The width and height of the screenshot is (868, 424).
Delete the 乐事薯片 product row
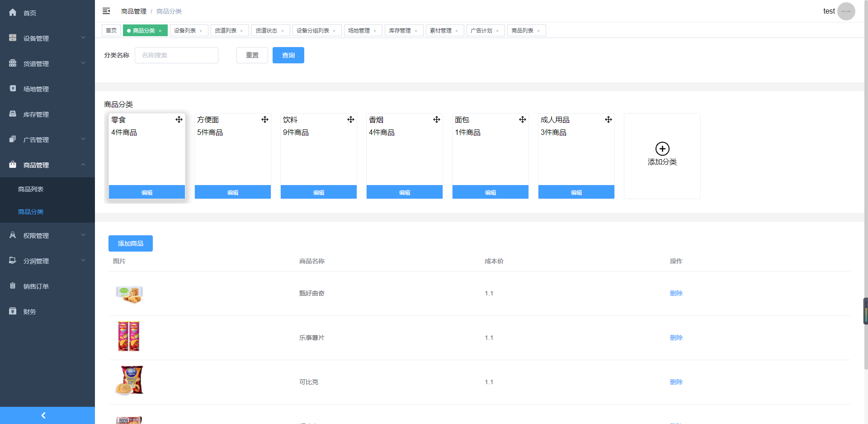(676, 338)
